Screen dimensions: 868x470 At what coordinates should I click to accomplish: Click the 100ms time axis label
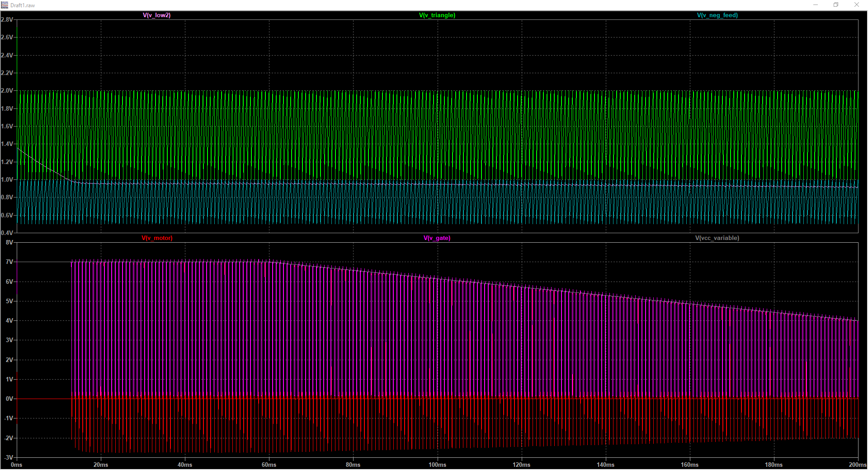pos(437,465)
